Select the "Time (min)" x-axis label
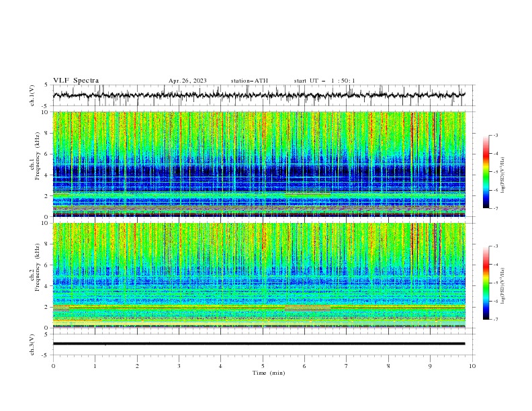The image size is (532, 411). (x=269, y=373)
